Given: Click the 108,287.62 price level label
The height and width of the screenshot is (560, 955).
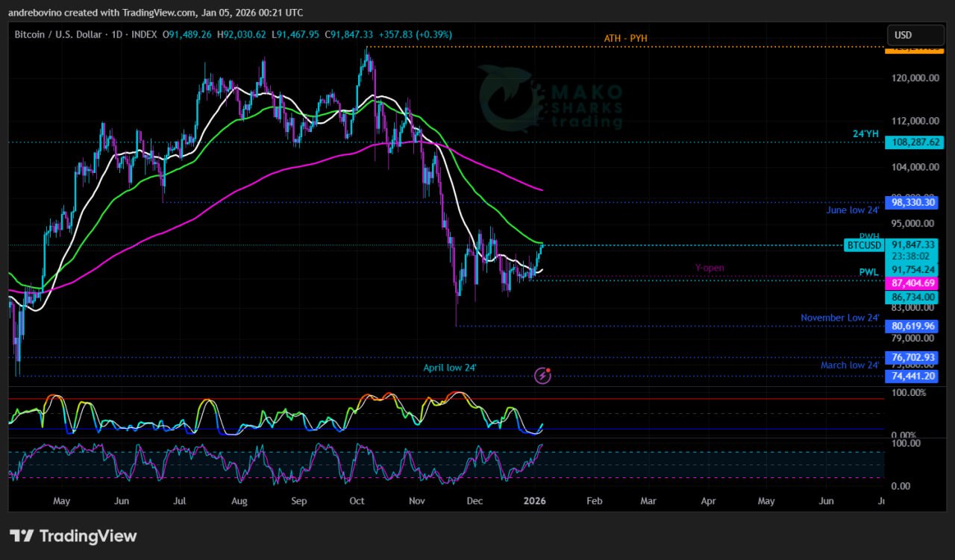Looking at the screenshot, I should tap(911, 142).
